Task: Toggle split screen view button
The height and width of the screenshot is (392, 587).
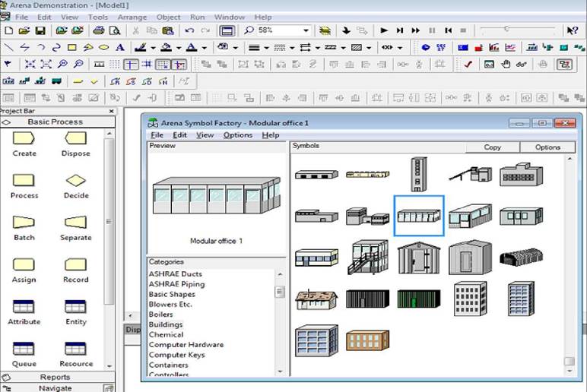Action: [227, 30]
